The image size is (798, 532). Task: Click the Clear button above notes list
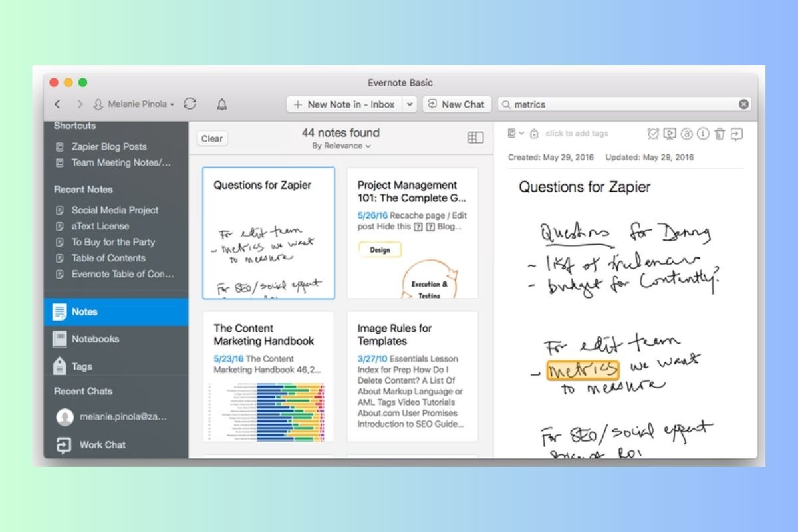click(x=212, y=138)
